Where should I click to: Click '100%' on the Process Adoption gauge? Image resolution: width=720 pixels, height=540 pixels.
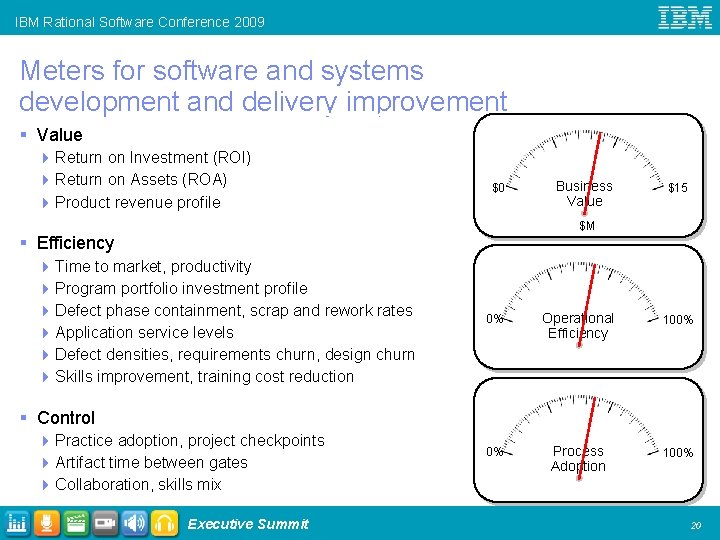click(x=678, y=453)
